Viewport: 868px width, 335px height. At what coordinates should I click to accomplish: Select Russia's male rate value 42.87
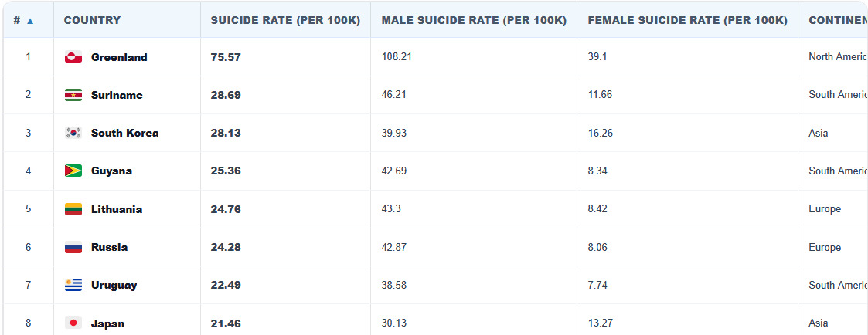click(394, 247)
